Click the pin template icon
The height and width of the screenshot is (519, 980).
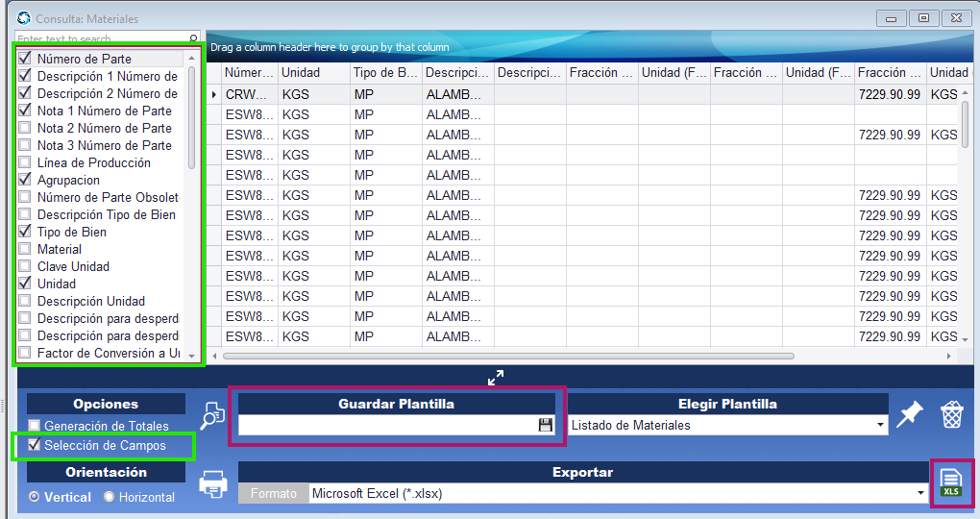(x=909, y=415)
